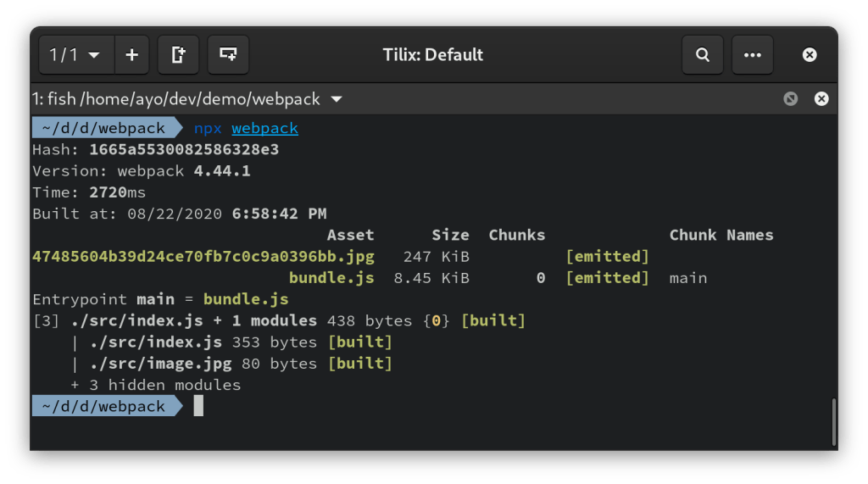
Task: Click the jpg asset filename 47485604b39d...jpg
Action: pyautogui.click(x=203, y=257)
